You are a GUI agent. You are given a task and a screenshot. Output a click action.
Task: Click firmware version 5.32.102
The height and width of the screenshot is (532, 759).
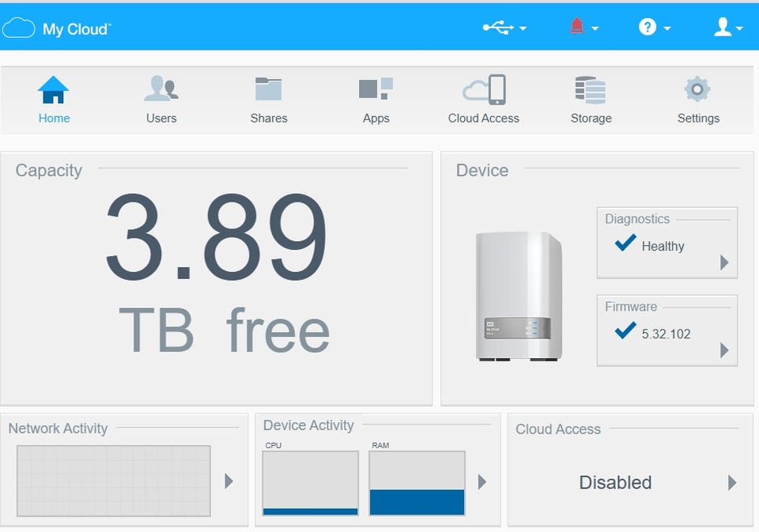666,334
